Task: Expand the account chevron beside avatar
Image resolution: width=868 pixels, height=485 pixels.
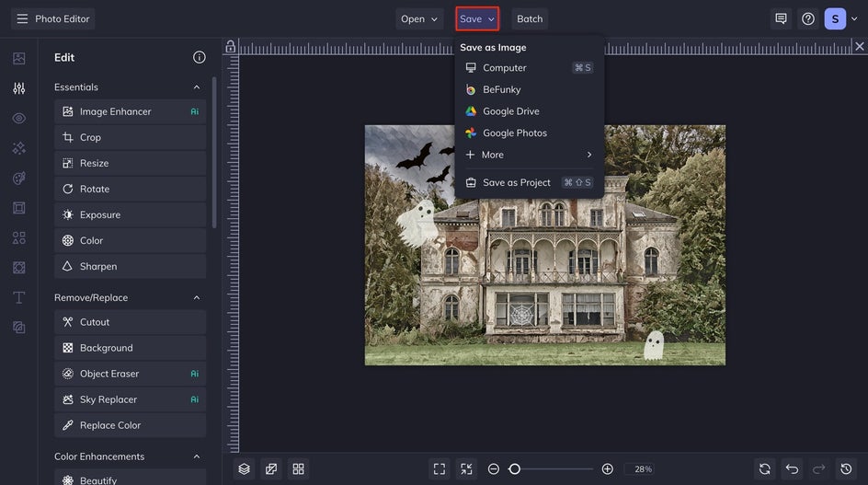Action: [x=854, y=18]
